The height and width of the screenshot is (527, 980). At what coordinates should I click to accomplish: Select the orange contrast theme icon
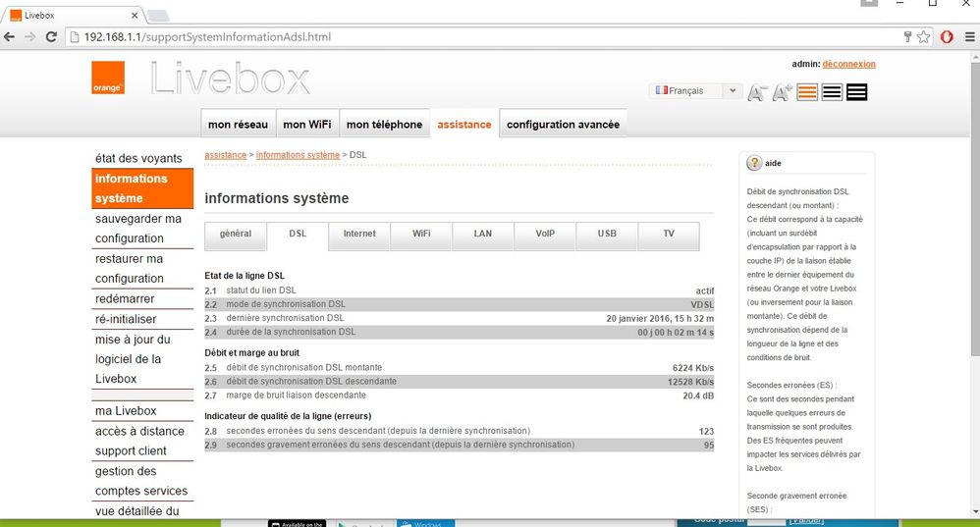point(807,92)
